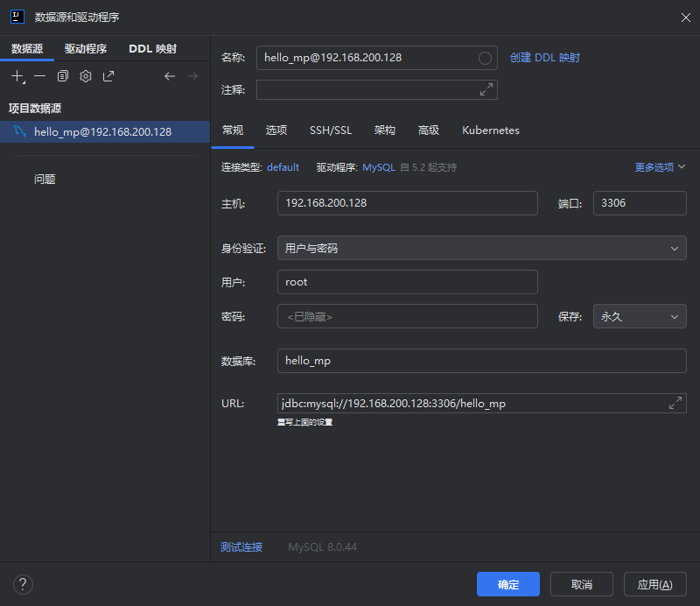Image resolution: width=700 pixels, height=606 pixels.
Task: Remove selected data source with minus icon
Action: point(39,76)
